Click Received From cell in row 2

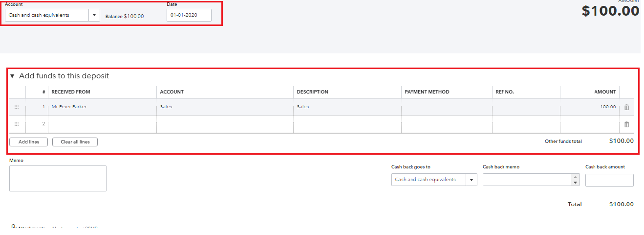click(103, 124)
